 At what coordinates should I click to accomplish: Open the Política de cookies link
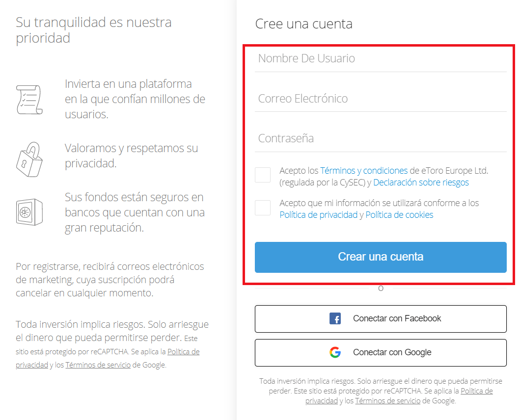(399, 215)
